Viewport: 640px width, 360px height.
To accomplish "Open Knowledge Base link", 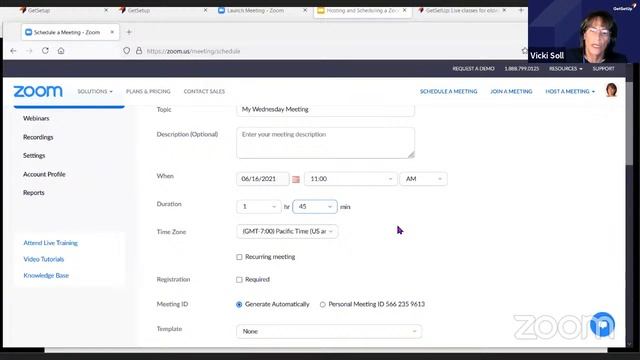I will (46, 276).
